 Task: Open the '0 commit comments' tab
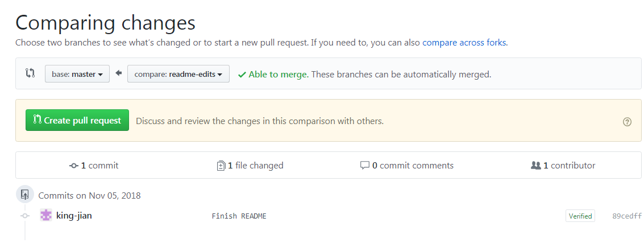click(x=407, y=166)
